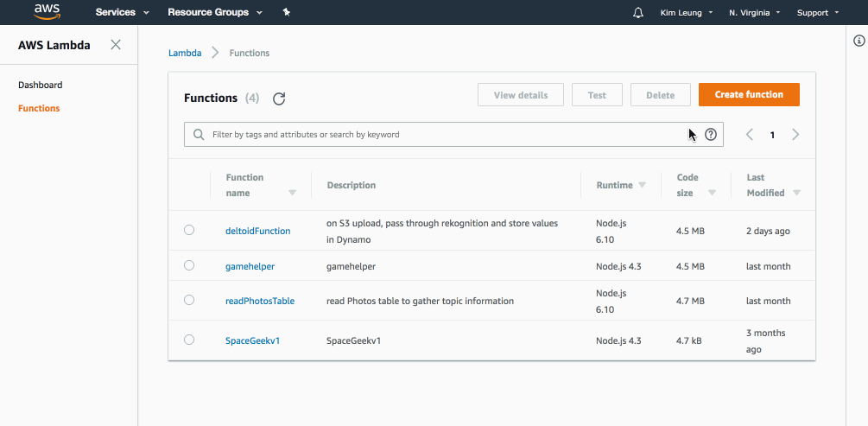868x426 pixels.
Task: Click the Lambda breadcrumb link
Action: 185,54
